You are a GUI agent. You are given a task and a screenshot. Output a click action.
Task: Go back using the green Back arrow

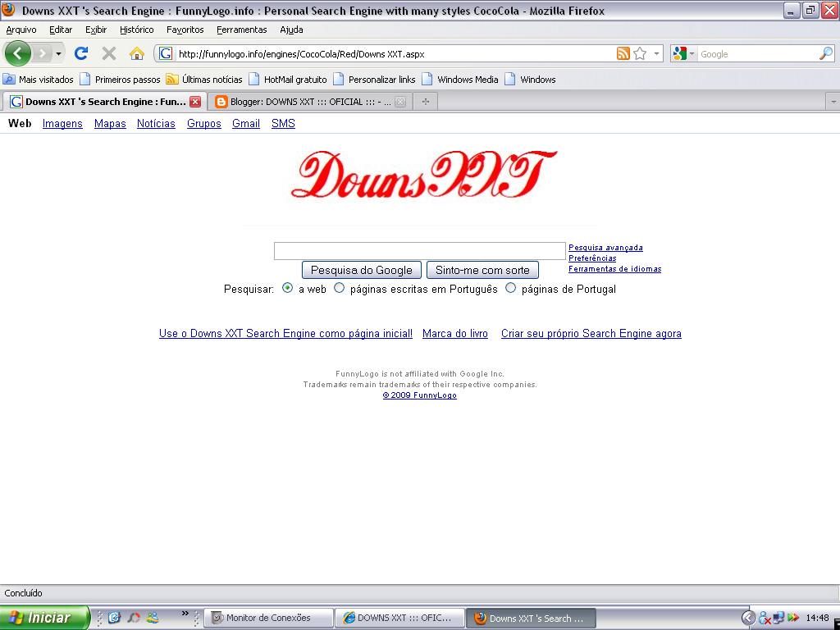pyautogui.click(x=18, y=53)
